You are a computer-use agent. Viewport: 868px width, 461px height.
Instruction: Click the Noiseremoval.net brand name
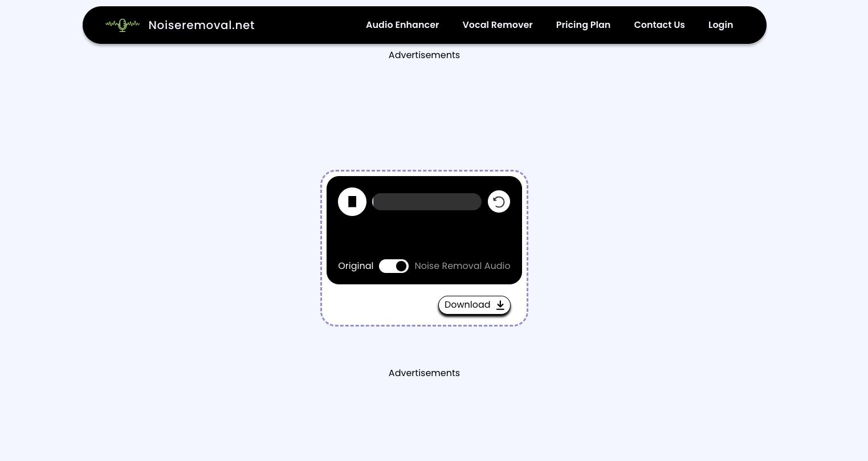(201, 25)
